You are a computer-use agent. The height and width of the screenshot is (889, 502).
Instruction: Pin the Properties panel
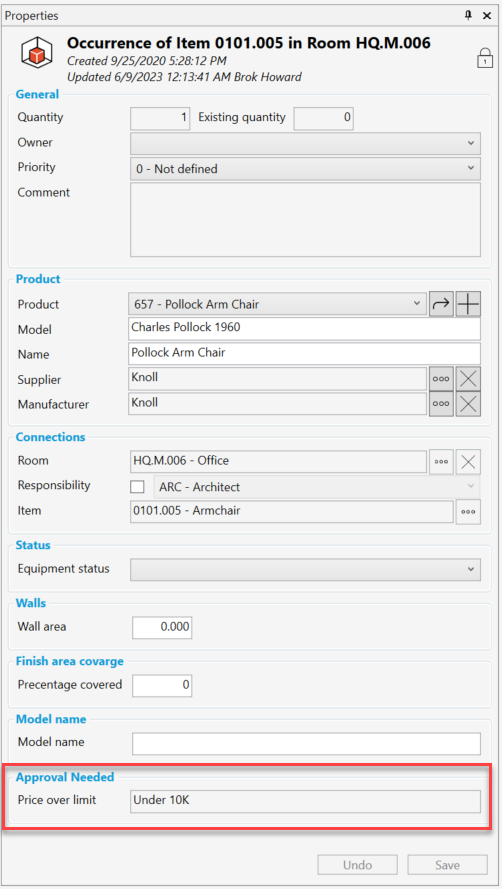[x=469, y=15]
